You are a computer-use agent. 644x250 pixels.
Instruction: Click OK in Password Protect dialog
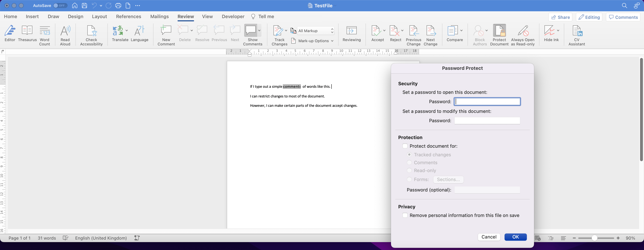516,237
